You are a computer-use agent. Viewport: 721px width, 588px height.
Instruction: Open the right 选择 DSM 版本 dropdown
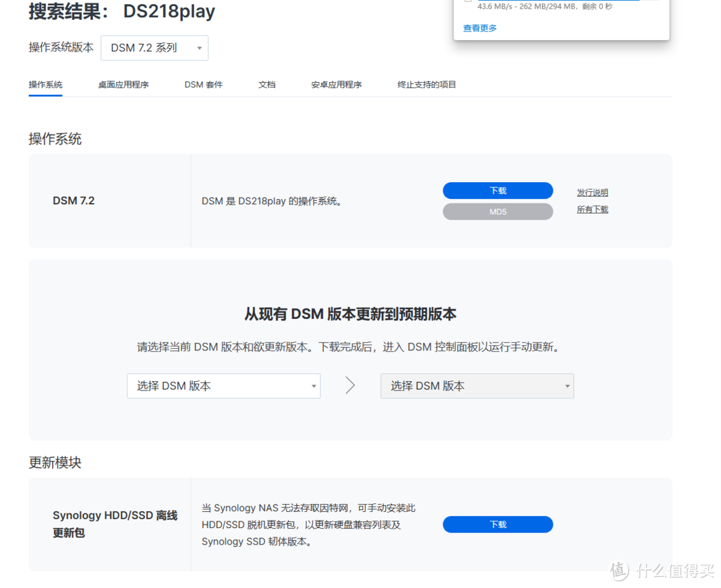pos(477,386)
